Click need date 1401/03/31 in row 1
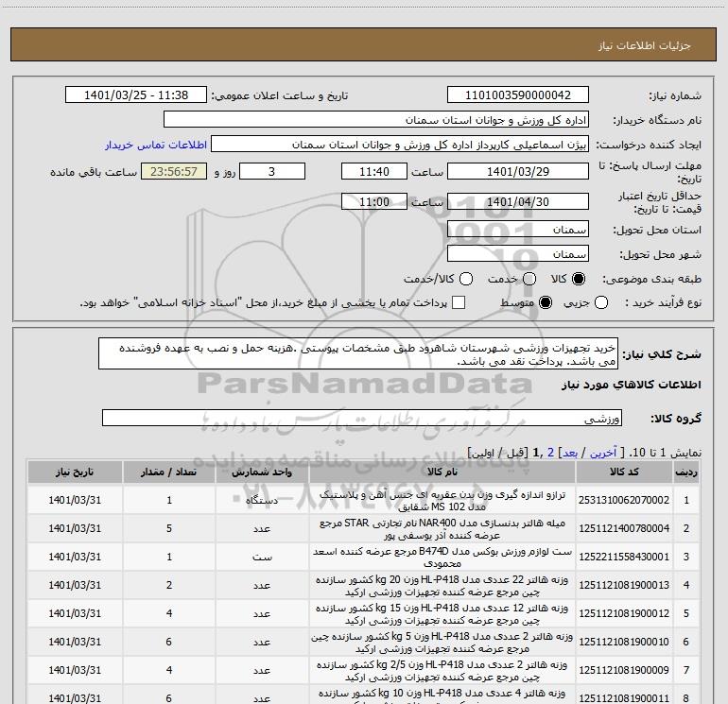Image resolution: width=728 pixels, height=704 pixels. (75, 500)
